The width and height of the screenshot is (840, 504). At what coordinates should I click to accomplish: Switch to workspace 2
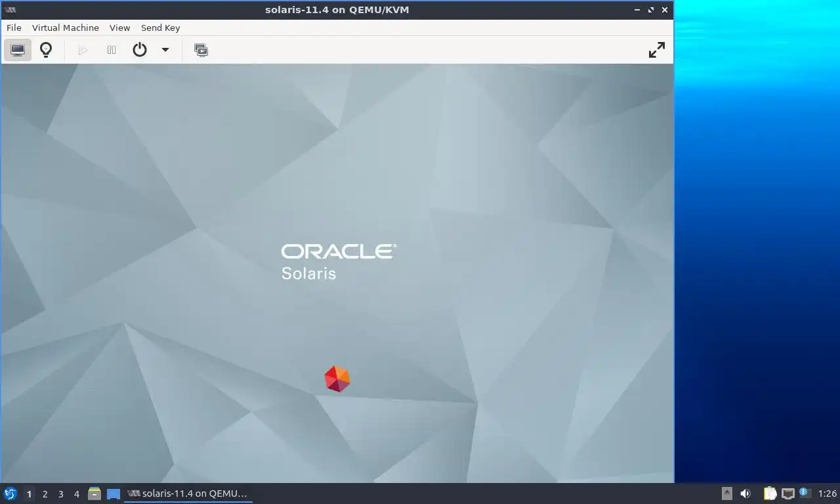tap(45, 494)
